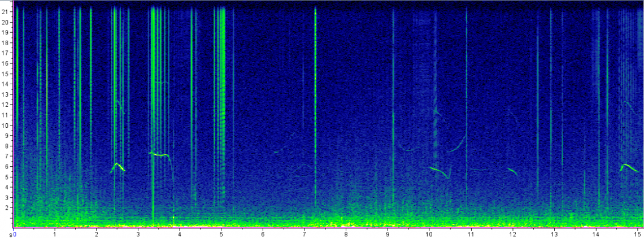Click the broadband click line at 7.25 seconds
Viewport: 644px width, 238px height.
(x=315, y=107)
